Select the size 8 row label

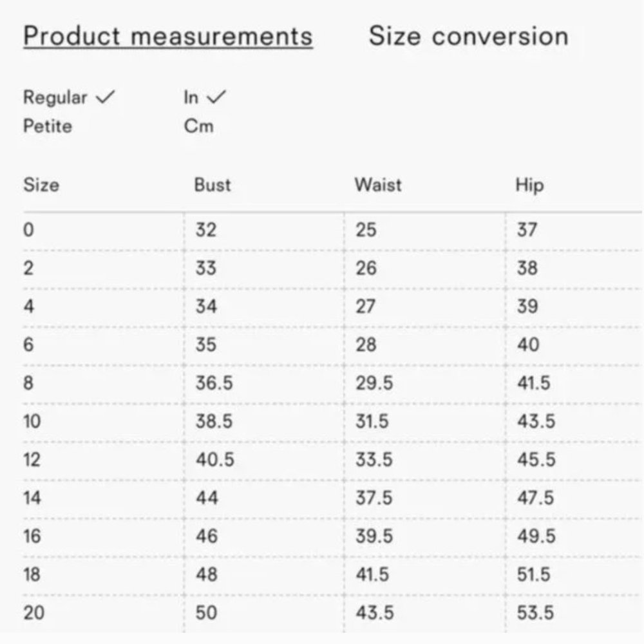[28, 383]
